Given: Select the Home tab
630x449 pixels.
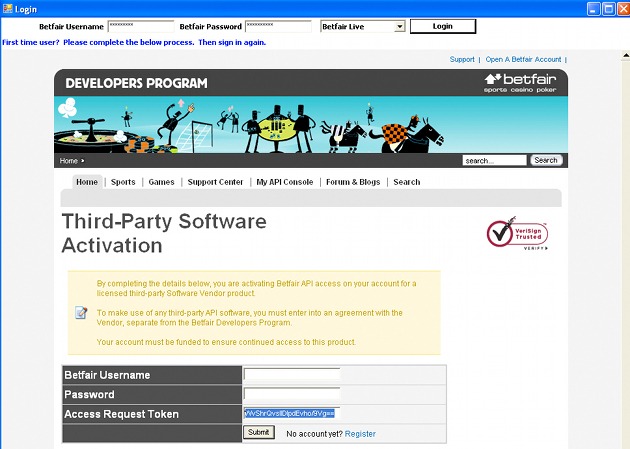Looking at the screenshot, I should click(x=87, y=182).
